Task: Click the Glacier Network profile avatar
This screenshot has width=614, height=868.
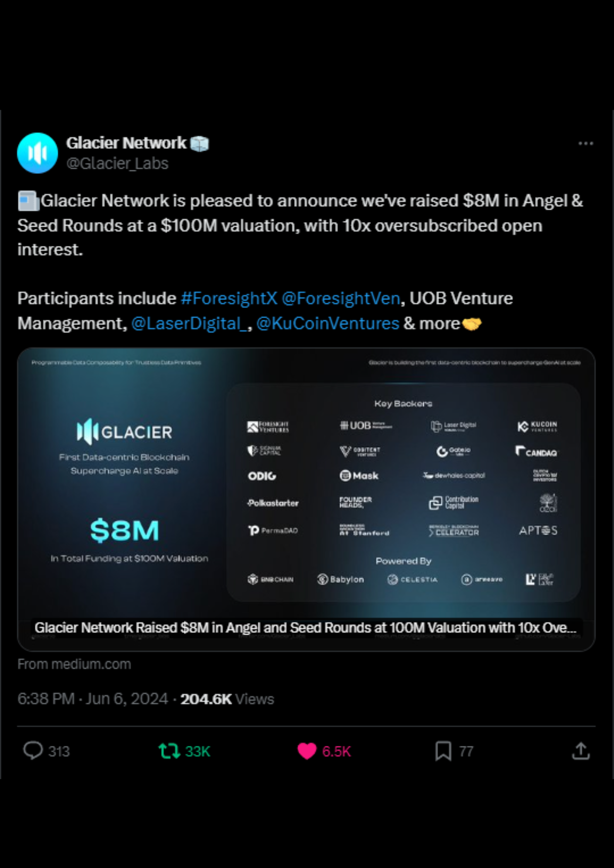Action: pos(38,153)
